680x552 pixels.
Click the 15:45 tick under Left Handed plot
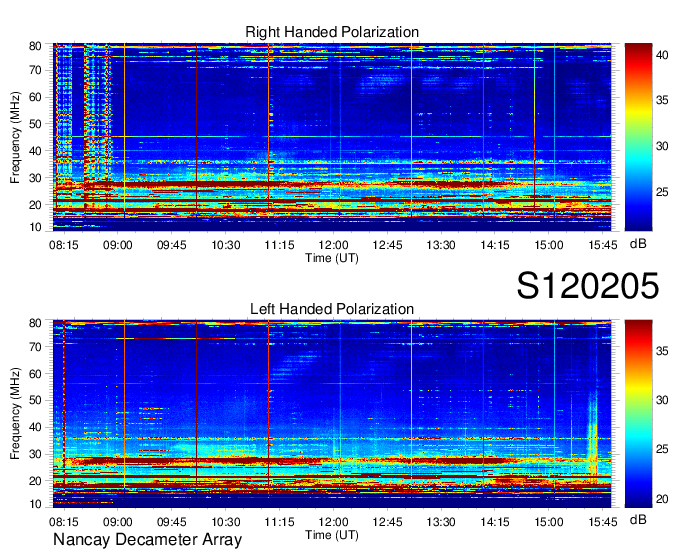coord(603,522)
